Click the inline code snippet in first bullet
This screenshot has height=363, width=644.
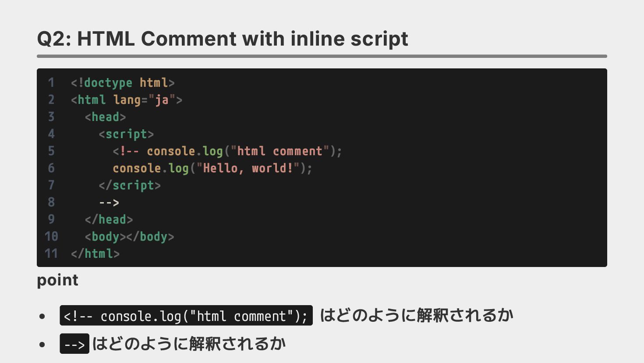click(x=186, y=316)
